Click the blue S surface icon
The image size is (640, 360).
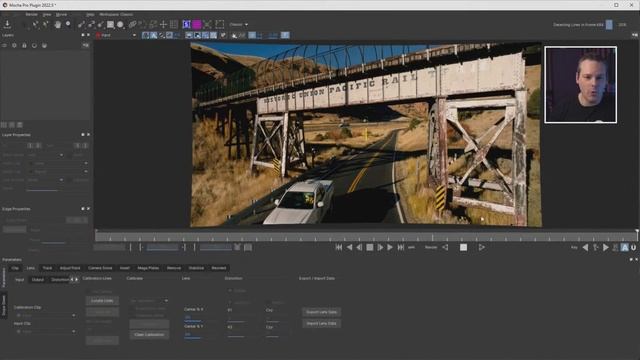coord(187,24)
